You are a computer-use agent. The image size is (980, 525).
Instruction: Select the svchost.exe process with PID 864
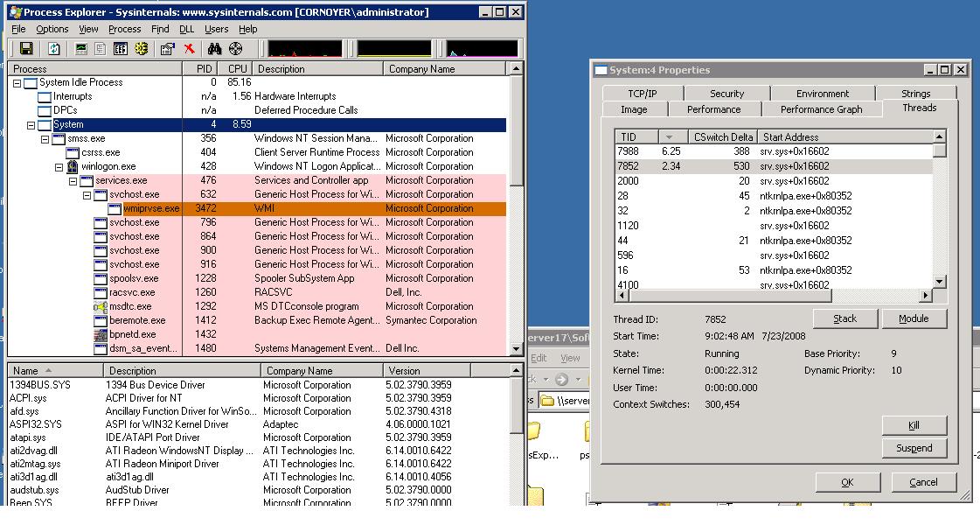[257, 236]
